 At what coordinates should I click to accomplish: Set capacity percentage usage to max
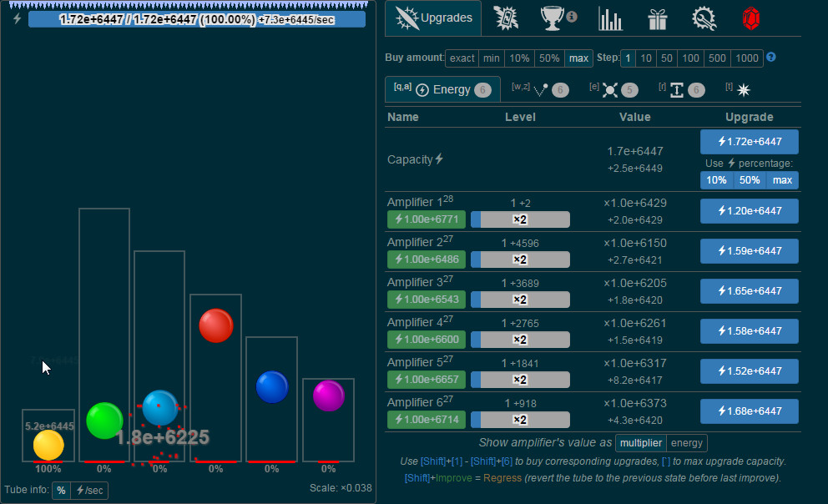point(782,179)
